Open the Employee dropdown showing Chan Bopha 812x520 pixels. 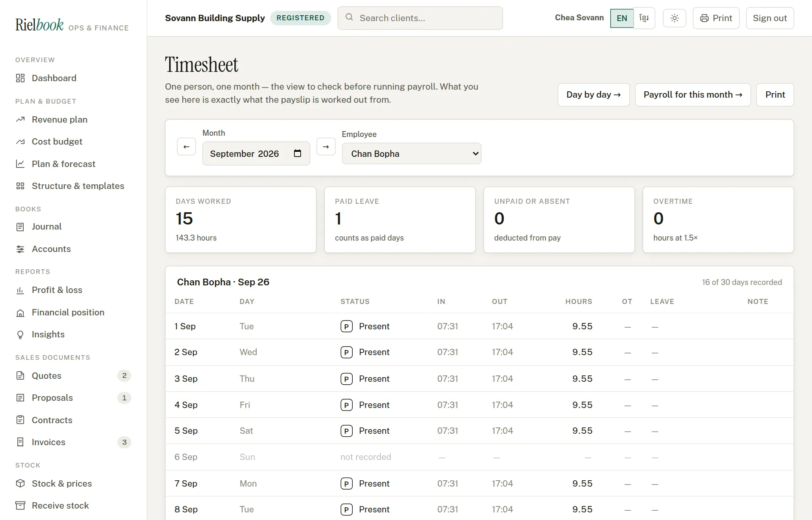[x=411, y=154]
